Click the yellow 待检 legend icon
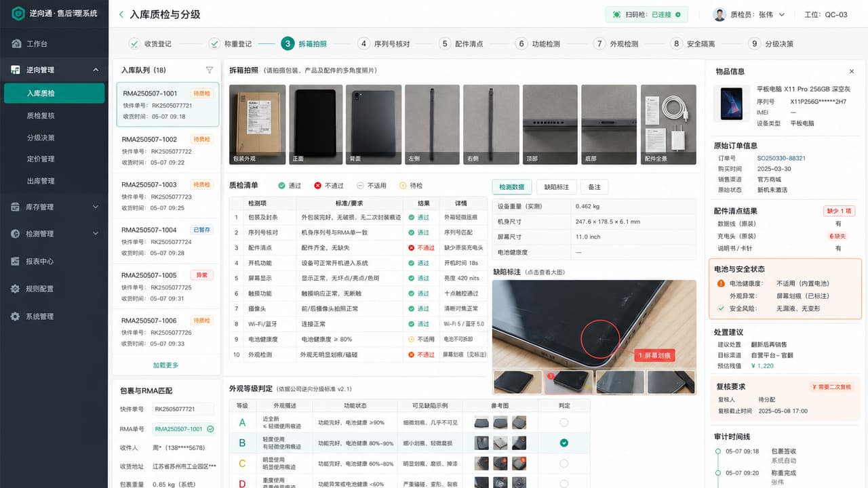 click(403, 185)
